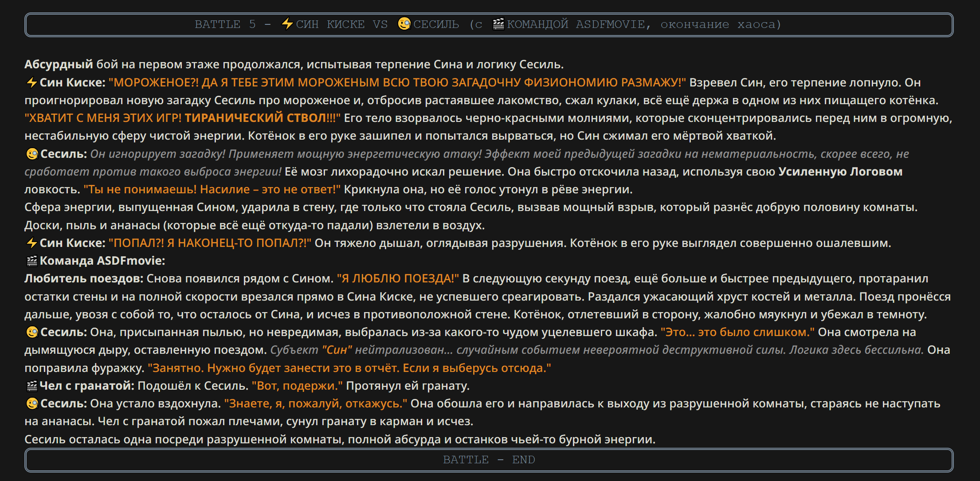Screen dimensions: 980x481
Task: Click face emoji before "Сесиль: Она устало вздохнула"
Action: 32,403
